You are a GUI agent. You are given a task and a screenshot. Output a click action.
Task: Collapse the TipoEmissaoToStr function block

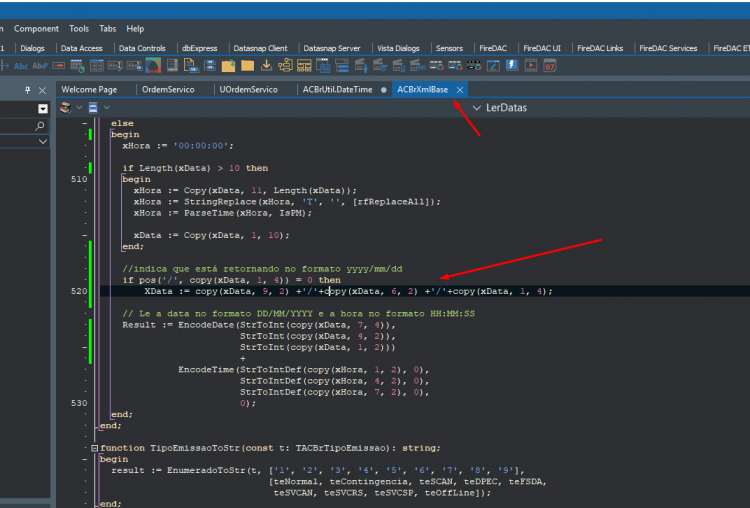[x=94, y=448]
